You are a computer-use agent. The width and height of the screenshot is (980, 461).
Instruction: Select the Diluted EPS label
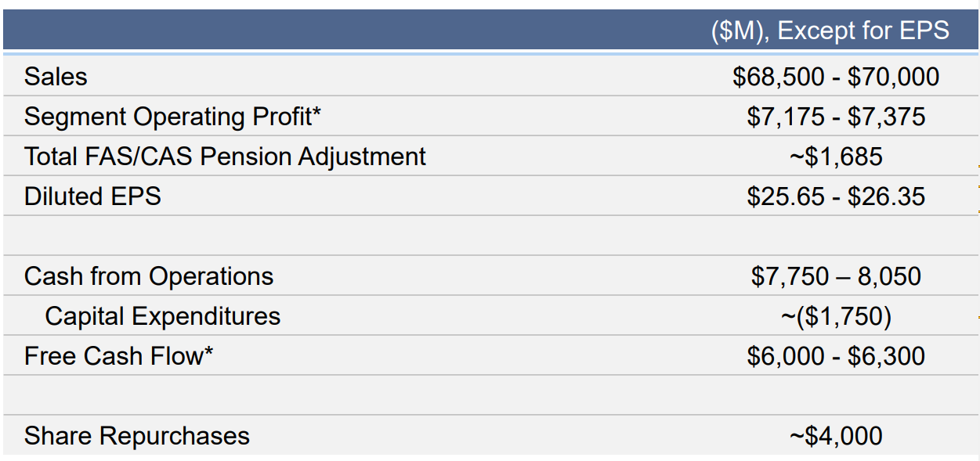tap(92, 196)
